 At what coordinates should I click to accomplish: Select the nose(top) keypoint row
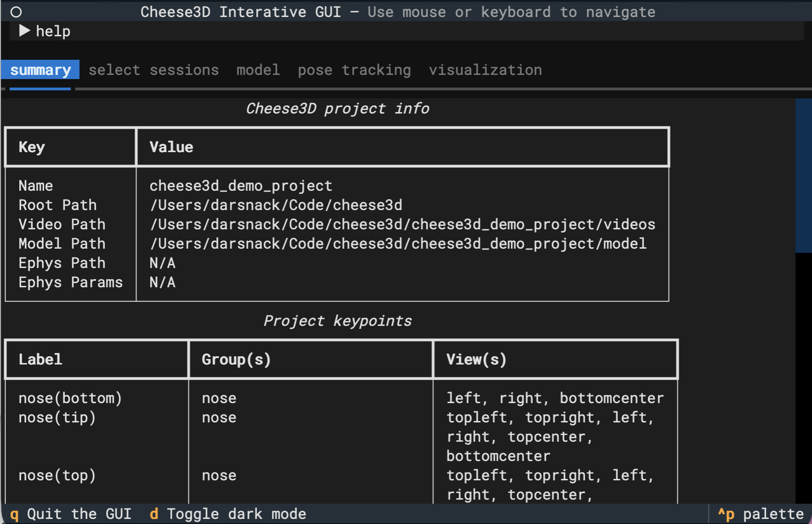[x=57, y=475]
